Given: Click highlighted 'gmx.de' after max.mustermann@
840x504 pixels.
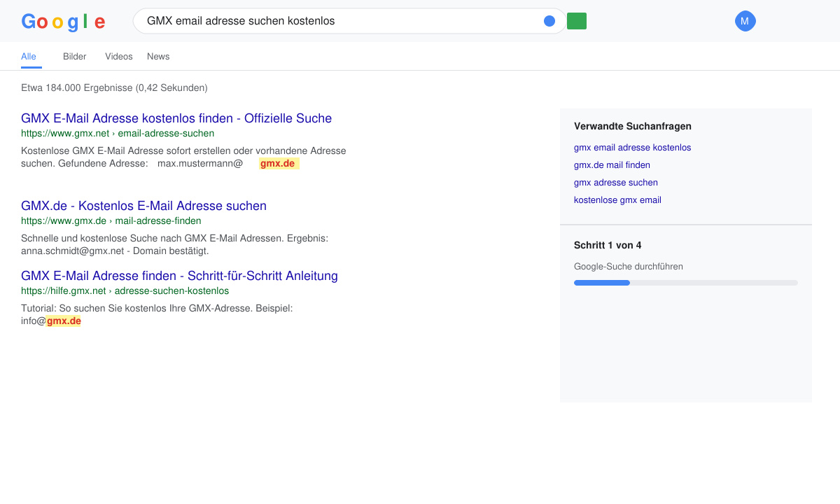Looking at the screenshot, I should pyautogui.click(x=278, y=164).
